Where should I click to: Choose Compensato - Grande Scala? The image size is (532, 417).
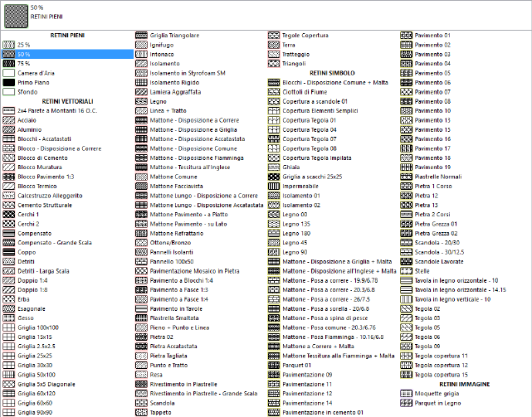(x=55, y=242)
